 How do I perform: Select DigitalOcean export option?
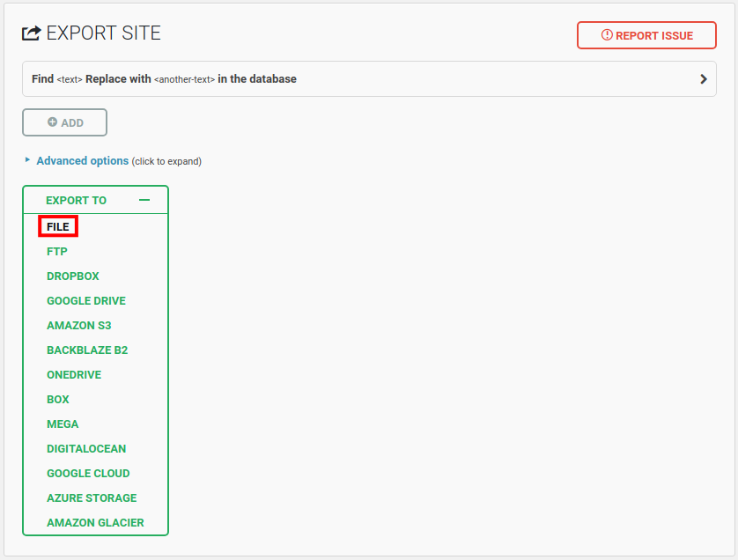(x=86, y=449)
